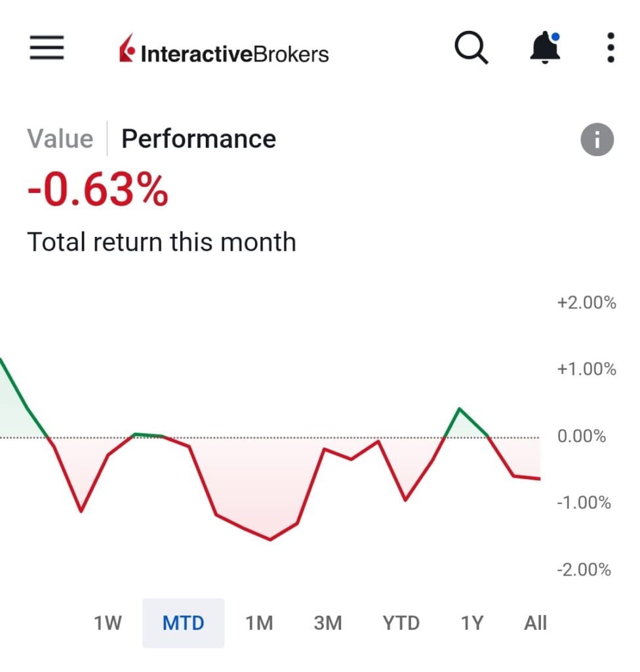Open the search magnifier
This screenshot has width=640, height=672.
tap(471, 49)
